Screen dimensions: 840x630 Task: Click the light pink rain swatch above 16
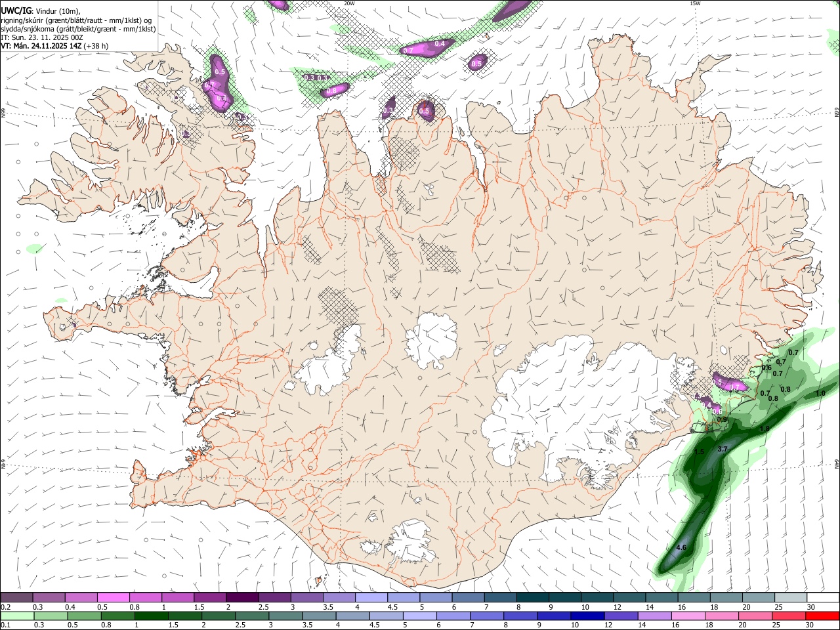click(687, 616)
